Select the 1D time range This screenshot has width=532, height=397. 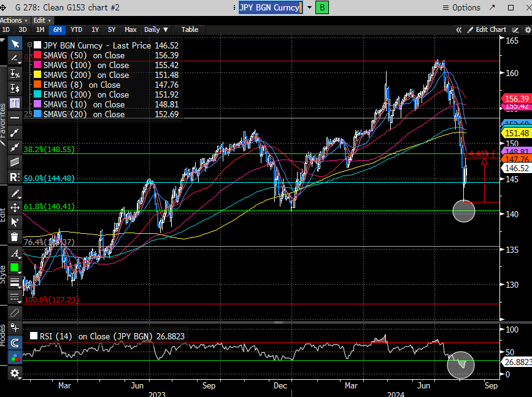click(x=6, y=29)
